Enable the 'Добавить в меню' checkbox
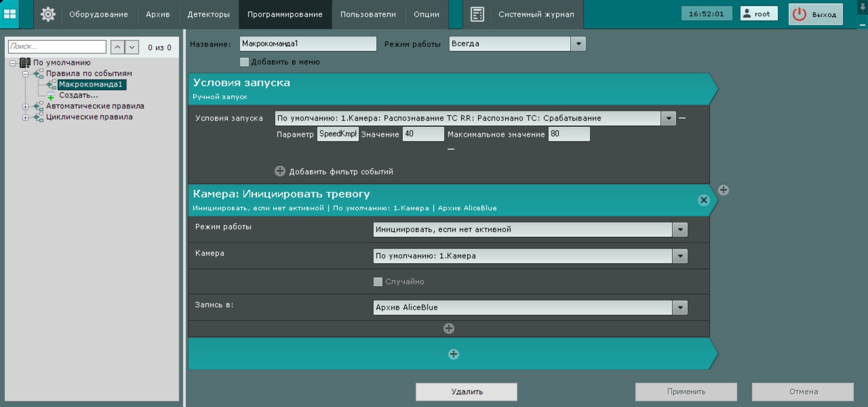Image resolution: width=868 pixels, height=407 pixels. click(x=245, y=62)
